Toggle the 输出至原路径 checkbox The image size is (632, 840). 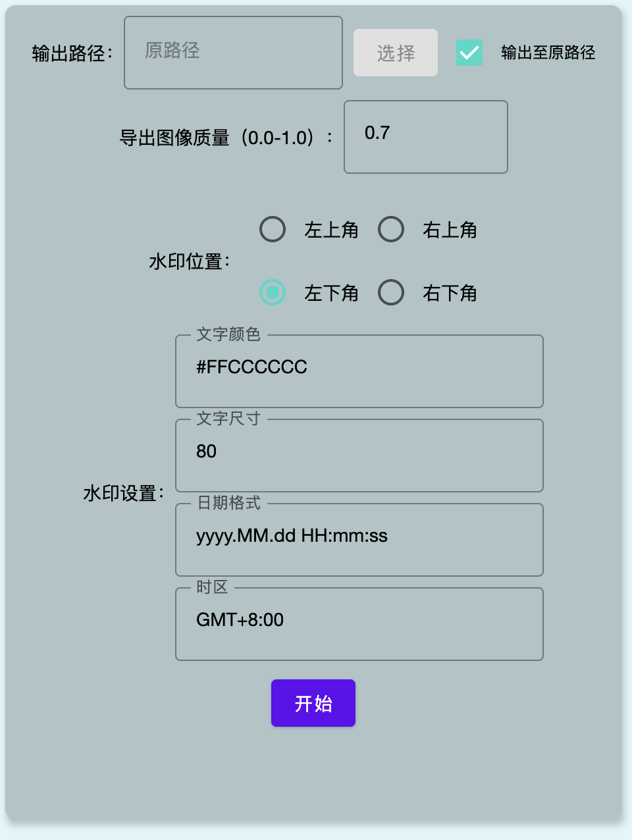[469, 53]
